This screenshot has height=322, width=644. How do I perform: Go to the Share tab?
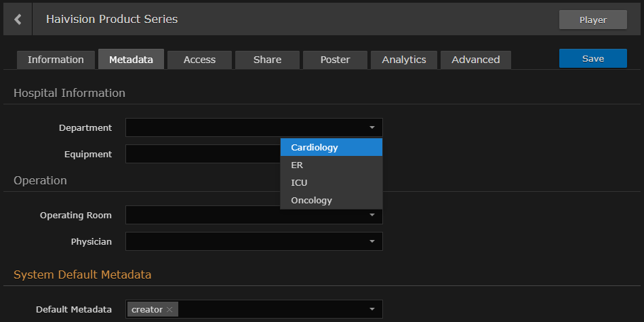[x=267, y=60]
